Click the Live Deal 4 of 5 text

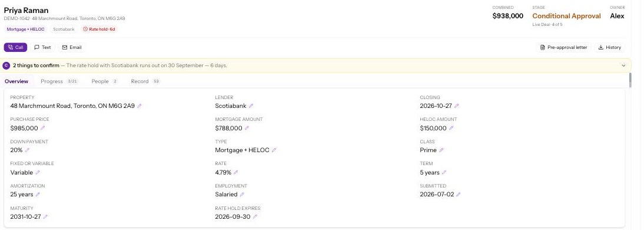(x=547, y=25)
